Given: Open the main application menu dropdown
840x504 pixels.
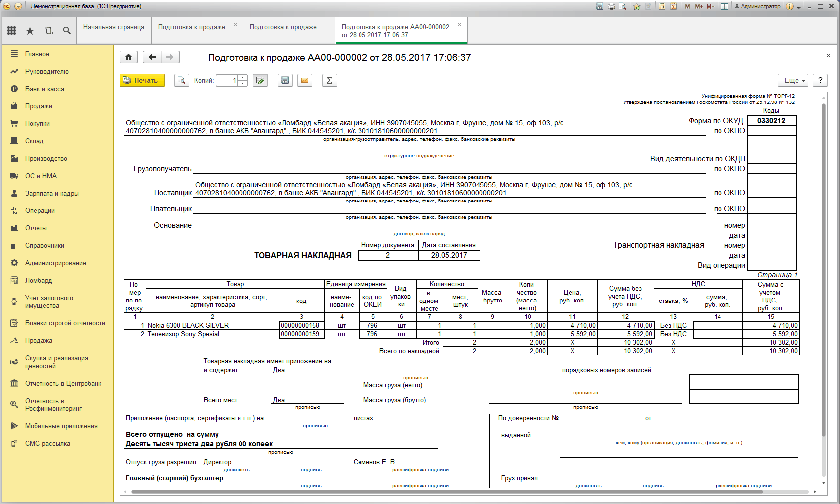Looking at the screenshot, I should [18, 6].
